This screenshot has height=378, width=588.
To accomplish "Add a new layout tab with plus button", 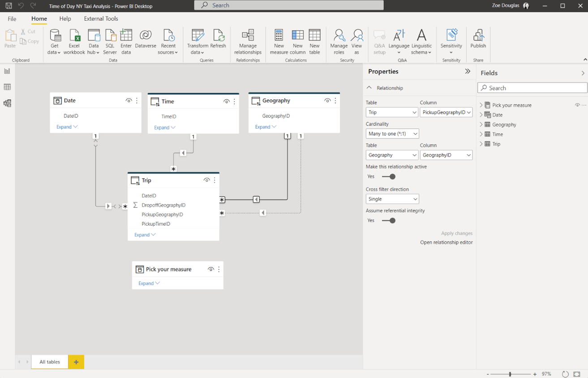I will (x=76, y=362).
